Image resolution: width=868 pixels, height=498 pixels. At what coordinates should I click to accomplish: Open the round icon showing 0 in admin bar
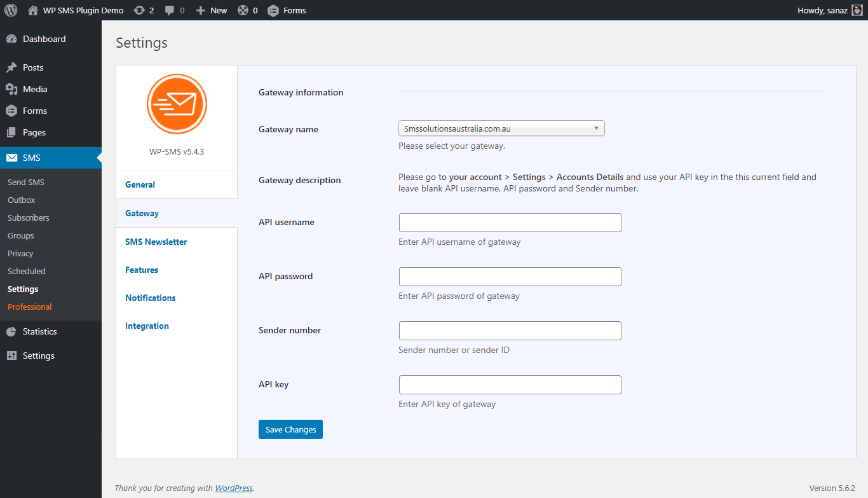coord(243,10)
